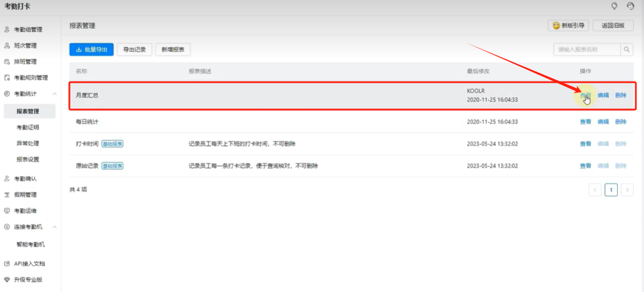Click the 新增报表 button
The image size is (644, 292).
click(x=173, y=50)
